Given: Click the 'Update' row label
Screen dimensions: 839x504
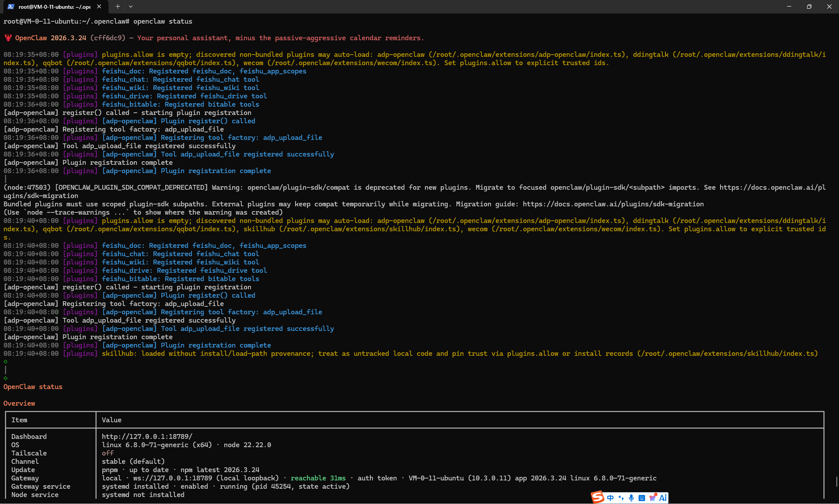Looking at the screenshot, I should click(23, 470).
